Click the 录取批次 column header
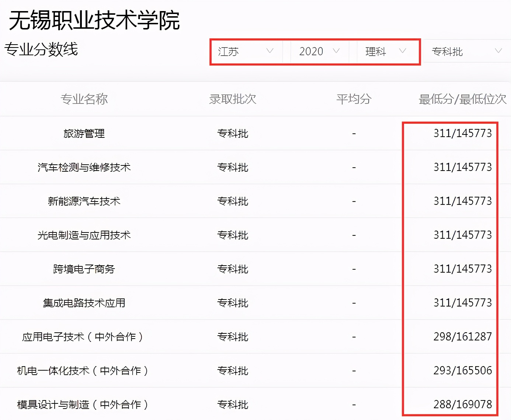The width and height of the screenshot is (511, 420). pyautogui.click(x=233, y=99)
